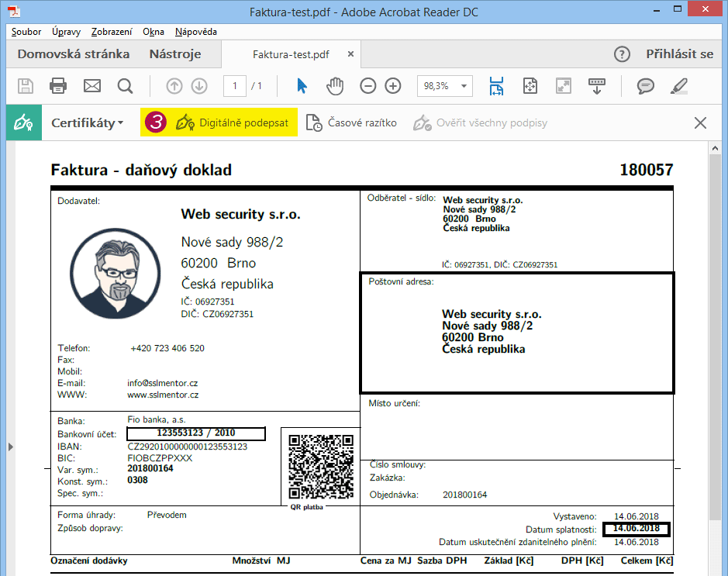Click the QR platba code image
Screen dimensions: 728x576
tap(321, 467)
